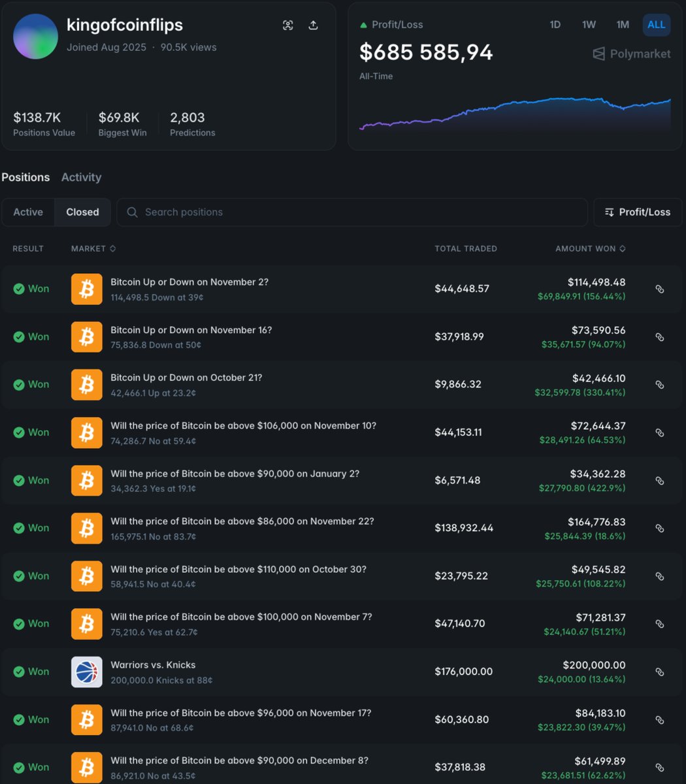The height and width of the screenshot is (784, 686).
Task: Open Bitcoin above $90,000 on January 2 market
Action: pyautogui.click(x=235, y=474)
